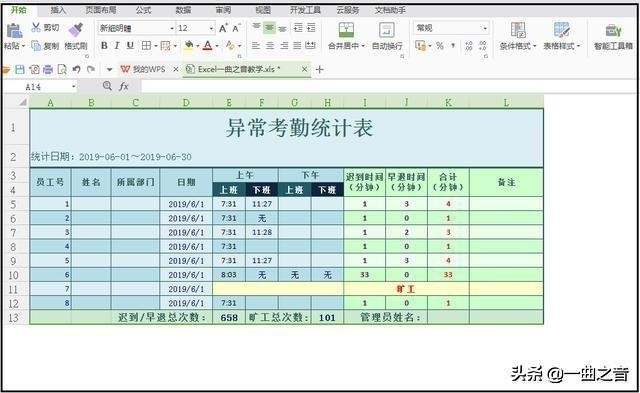Viewport: 640px width, 393px height.
Task: Open the 公式 ribbon tab
Action: pos(143,10)
